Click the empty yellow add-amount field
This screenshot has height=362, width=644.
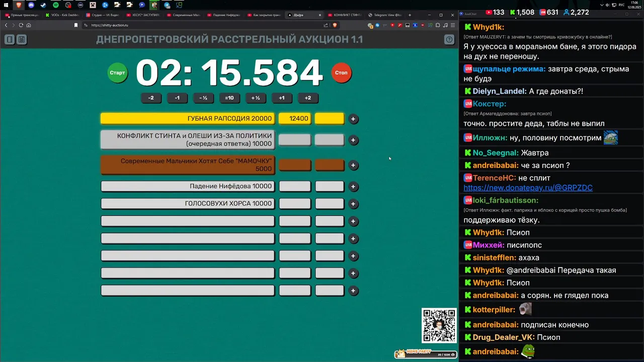pyautogui.click(x=329, y=119)
